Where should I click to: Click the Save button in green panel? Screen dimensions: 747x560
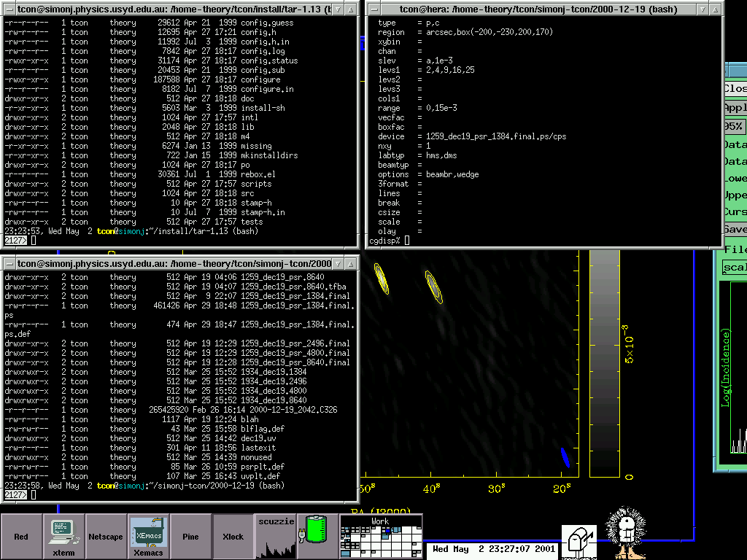click(x=735, y=230)
